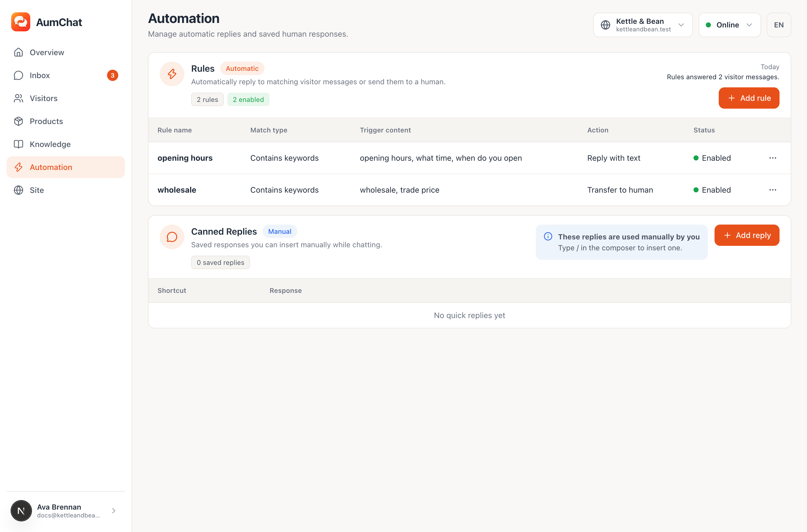The image size is (807, 532).
Task: Open Ava Brennan account menu chevron
Action: (114, 511)
